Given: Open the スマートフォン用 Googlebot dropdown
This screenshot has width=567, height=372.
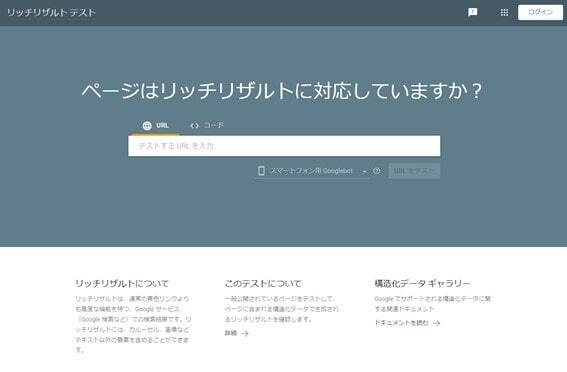Looking at the screenshot, I should click(x=312, y=171).
